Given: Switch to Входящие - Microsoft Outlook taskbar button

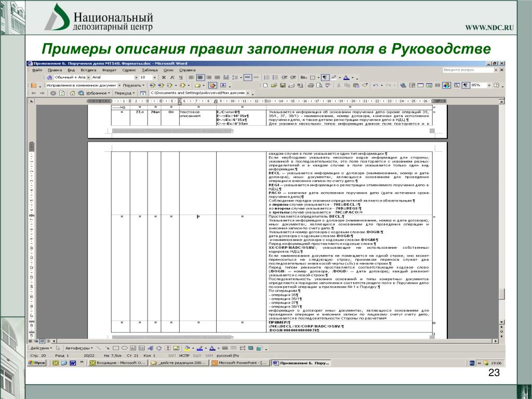Looking at the screenshot, I should coord(118,363).
